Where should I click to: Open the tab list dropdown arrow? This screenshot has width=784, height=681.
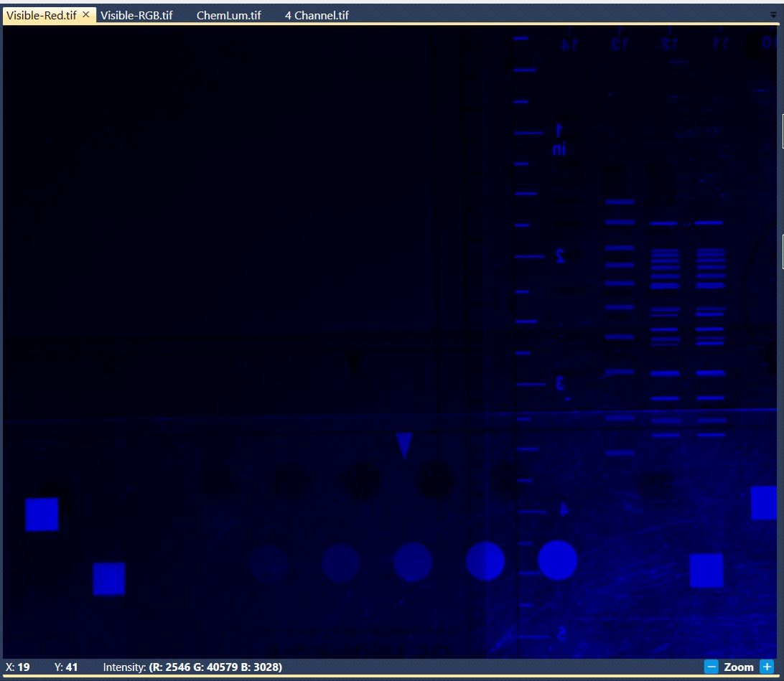773,16
